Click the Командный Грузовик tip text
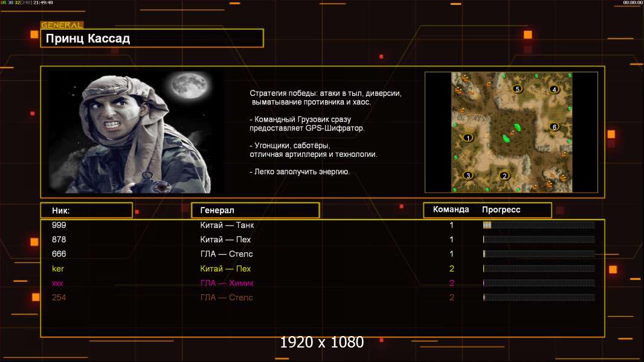This screenshot has height=362, width=644. pyautogui.click(x=307, y=124)
